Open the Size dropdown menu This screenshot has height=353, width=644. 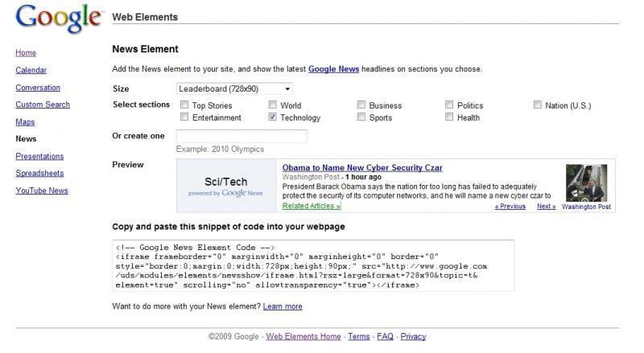[234, 88]
